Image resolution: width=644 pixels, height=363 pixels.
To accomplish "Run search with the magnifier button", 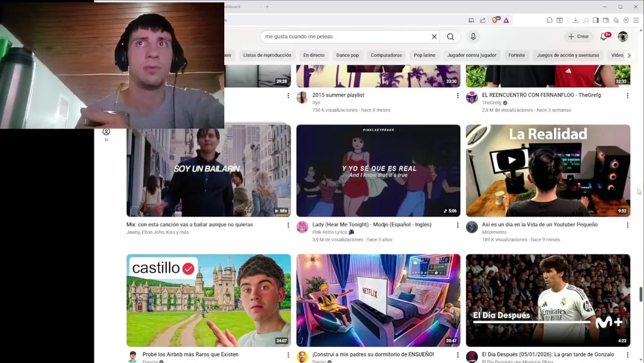I will [450, 36].
